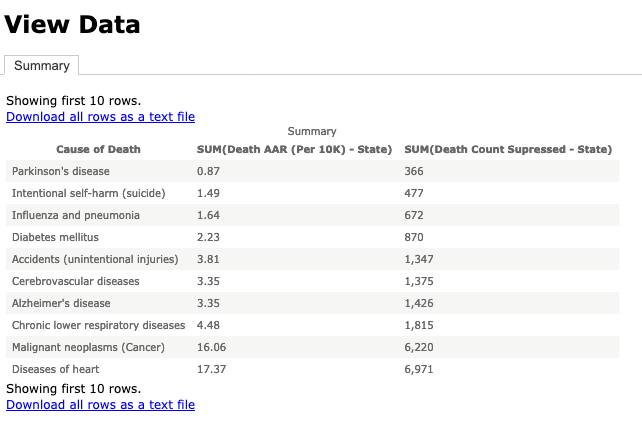Select the SUM(Death Count Supressed - State) header
This screenshot has width=642, height=441.
coord(508,149)
